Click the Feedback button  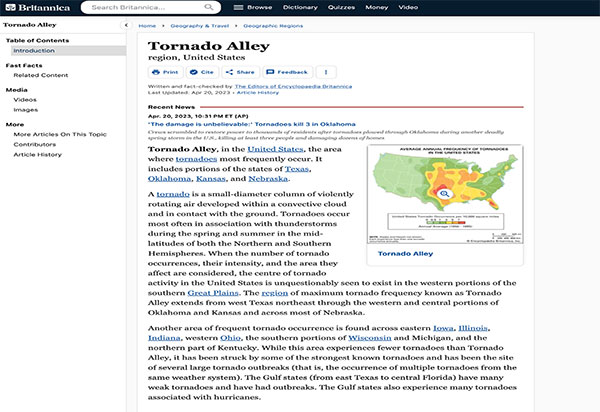pos(287,72)
